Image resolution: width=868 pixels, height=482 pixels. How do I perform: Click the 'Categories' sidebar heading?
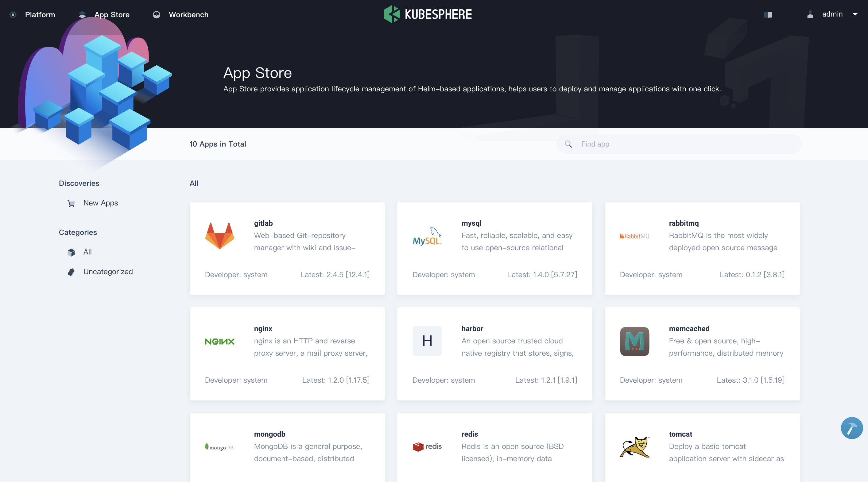click(x=78, y=232)
